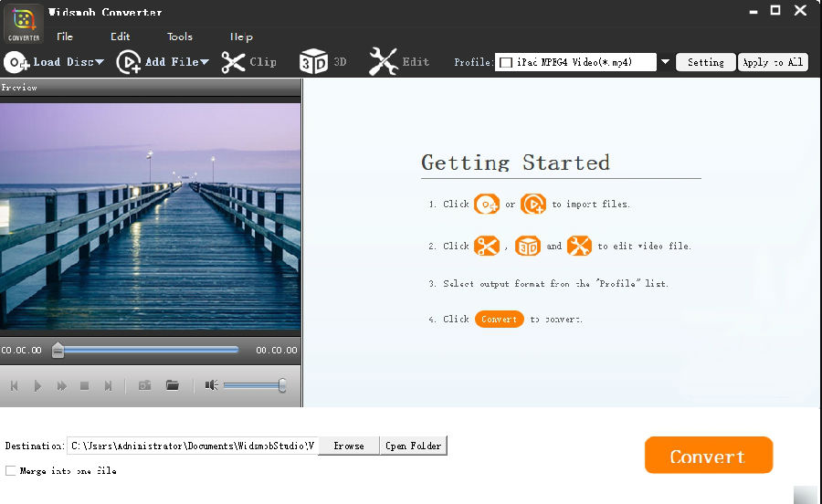Open the Tools menu
822x504 pixels.
pyautogui.click(x=180, y=37)
